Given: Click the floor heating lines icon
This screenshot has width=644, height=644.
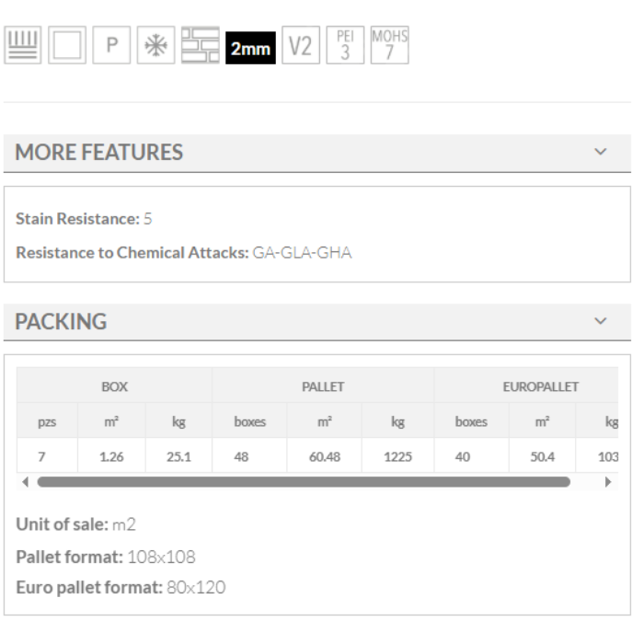Looking at the screenshot, I should (22, 46).
